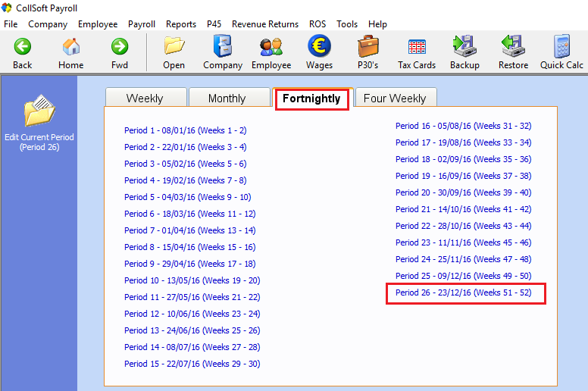This screenshot has height=391, width=588.
Task: Switch to the Weekly tab
Action: (x=145, y=99)
